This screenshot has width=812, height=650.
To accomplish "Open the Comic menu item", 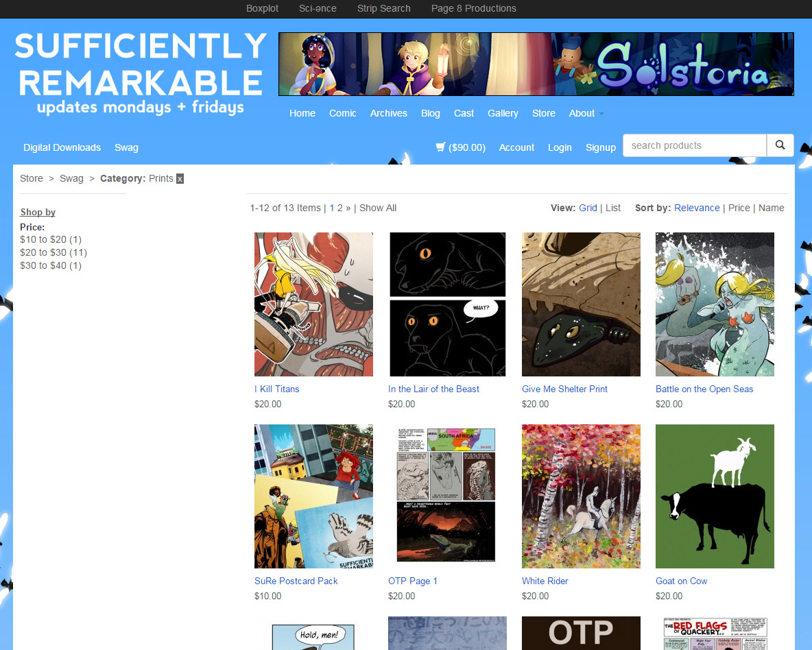I will 342,113.
